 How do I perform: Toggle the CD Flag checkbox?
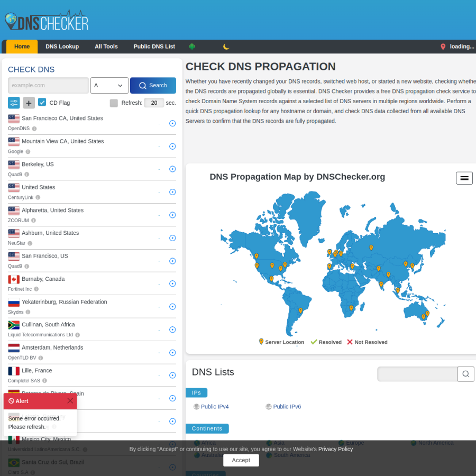coord(42,102)
